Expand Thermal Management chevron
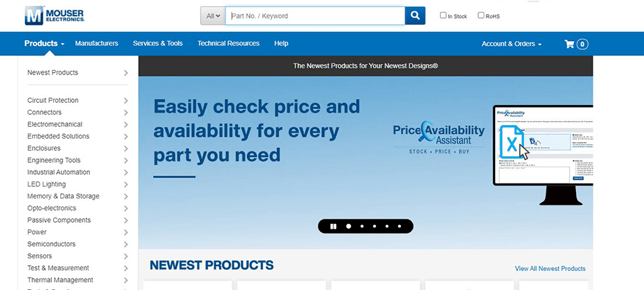This screenshot has height=290, width=644. pos(126,280)
